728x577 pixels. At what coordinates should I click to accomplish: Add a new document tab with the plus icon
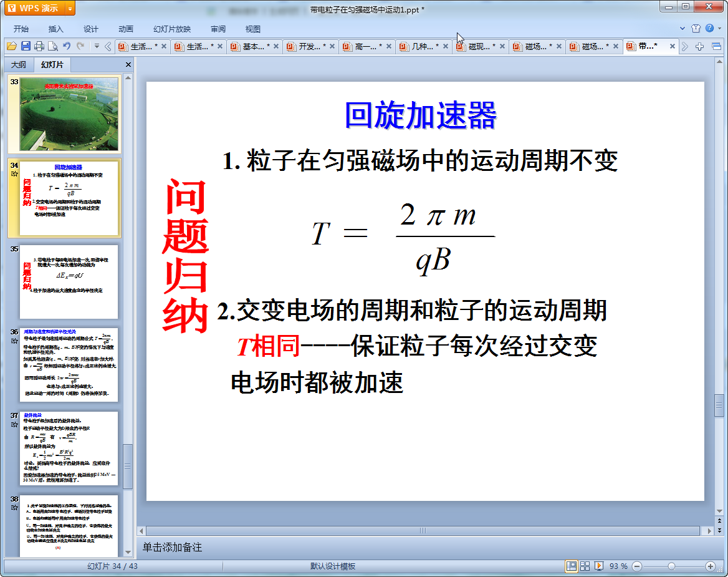pyautogui.click(x=700, y=46)
